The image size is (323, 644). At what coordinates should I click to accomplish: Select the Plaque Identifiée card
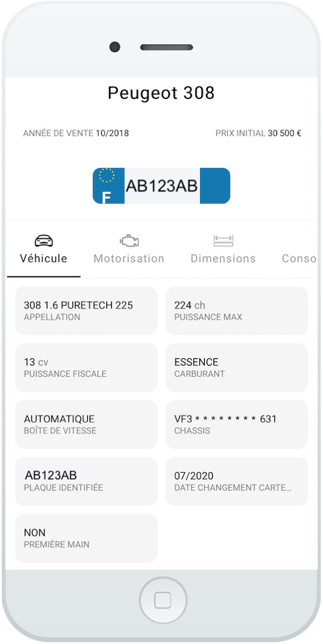click(x=86, y=481)
